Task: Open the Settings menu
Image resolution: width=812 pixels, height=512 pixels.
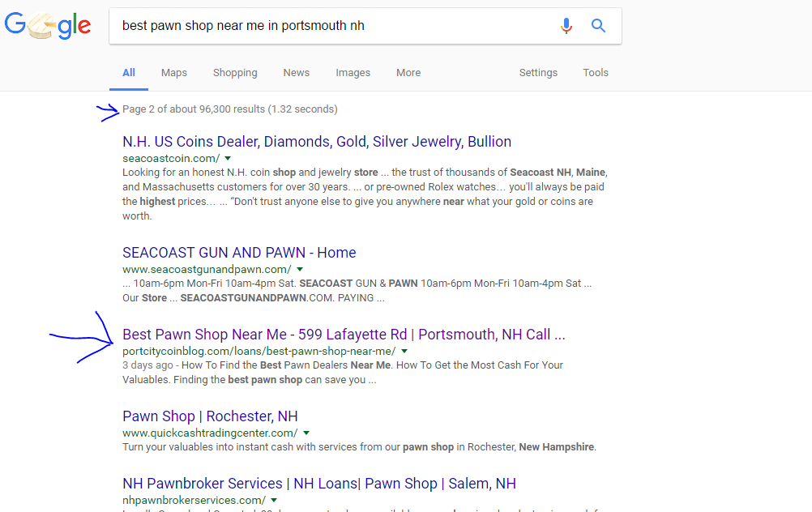Action: coord(538,73)
